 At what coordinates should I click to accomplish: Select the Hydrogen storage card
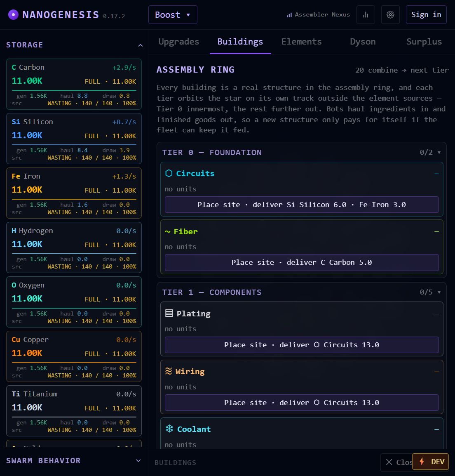pos(74,247)
